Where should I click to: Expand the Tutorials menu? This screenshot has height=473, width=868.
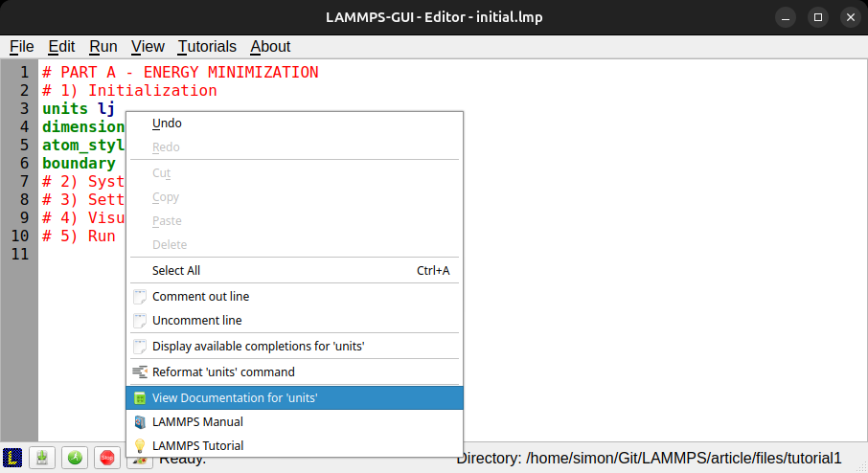pos(207,46)
